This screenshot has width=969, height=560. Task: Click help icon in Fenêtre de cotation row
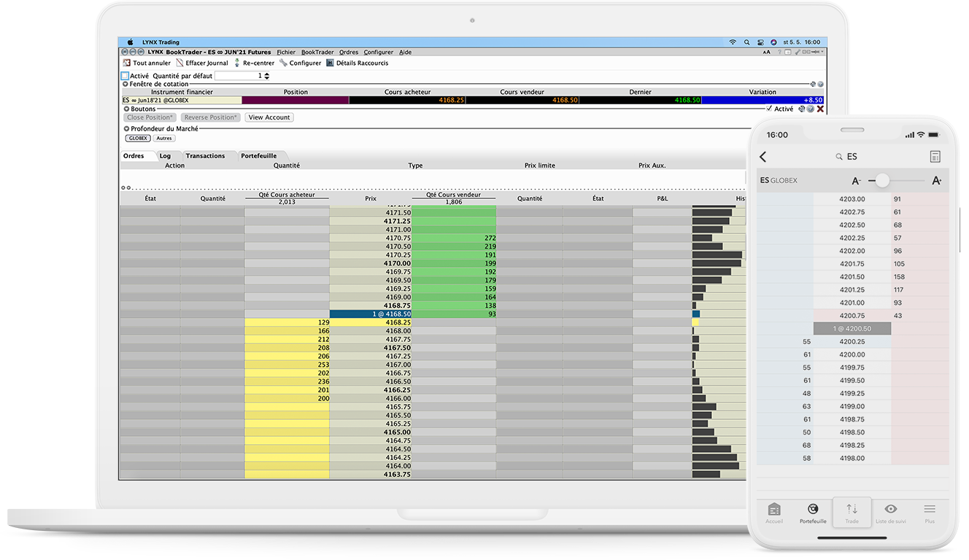820,85
